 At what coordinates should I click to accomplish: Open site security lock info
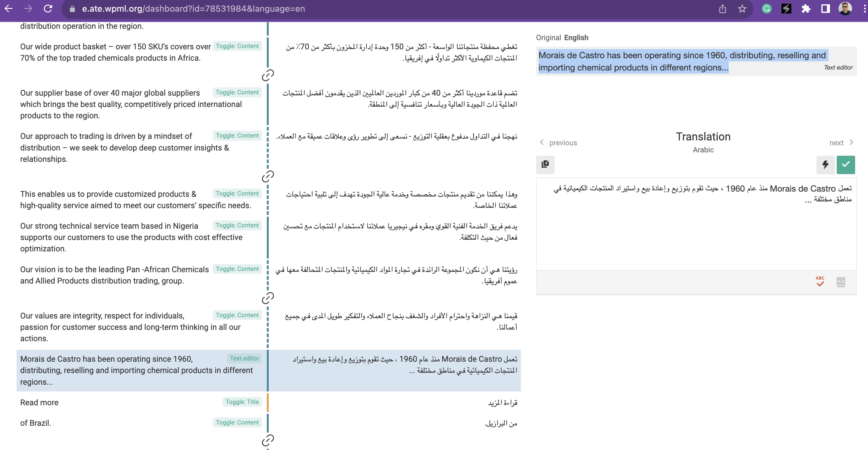tap(72, 9)
